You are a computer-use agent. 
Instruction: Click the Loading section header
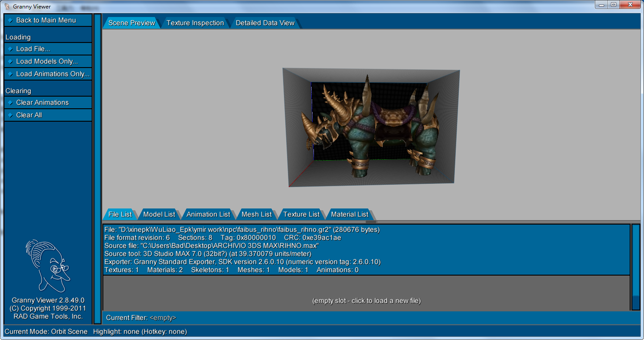(18, 37)
